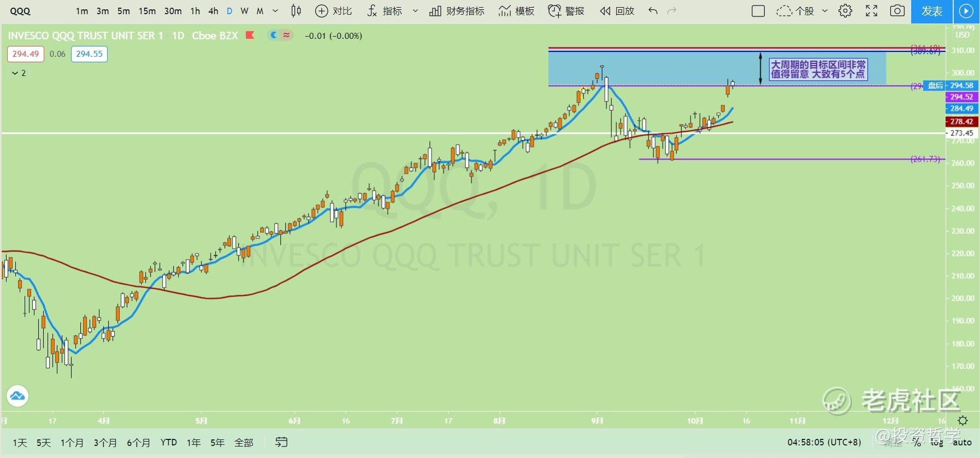Set date range to 1天

pyautogui.click(x=20, y=442)
